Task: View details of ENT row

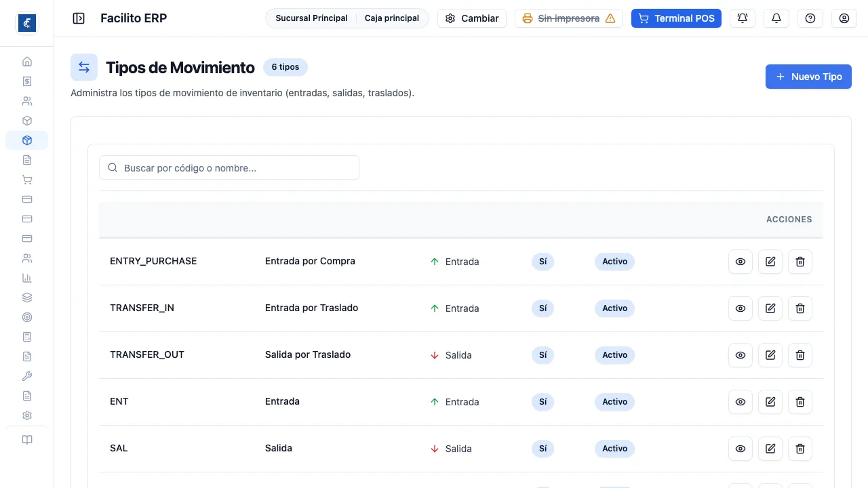Action: pyautogui.click(x=741, y=402)
